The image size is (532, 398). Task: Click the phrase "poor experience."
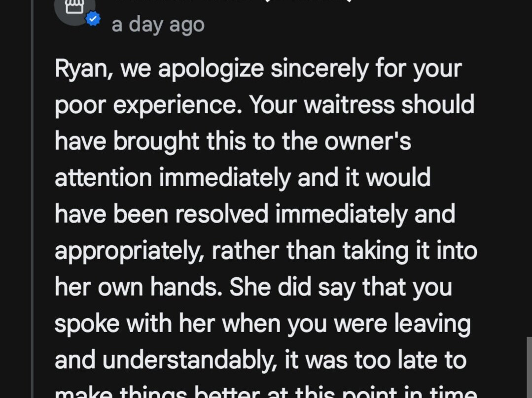coord(148,104)
